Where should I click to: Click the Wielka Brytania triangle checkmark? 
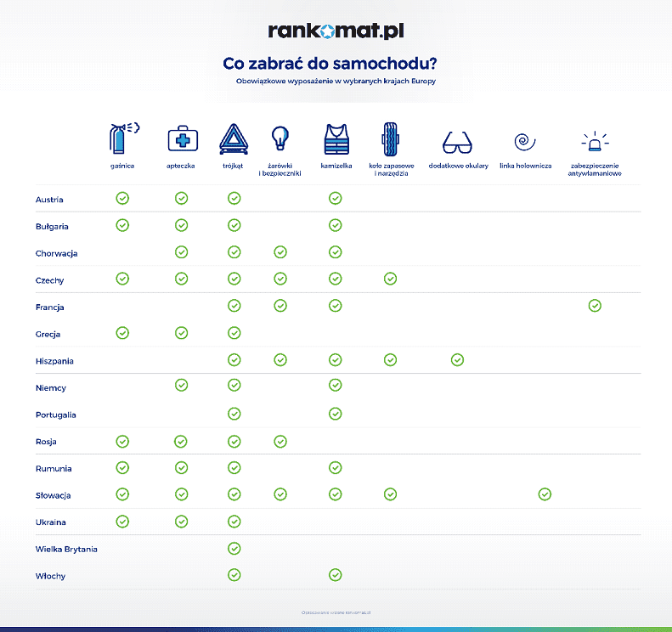pos(234,549)
